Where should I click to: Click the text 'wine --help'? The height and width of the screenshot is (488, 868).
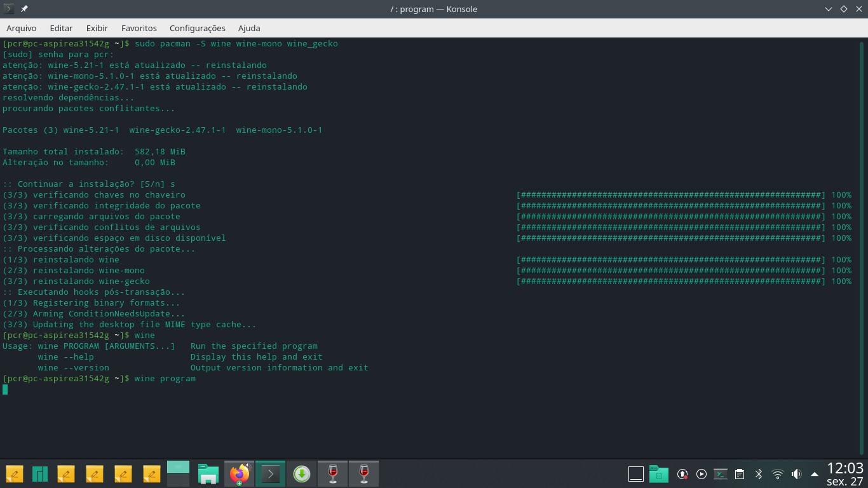coord(66,357)
